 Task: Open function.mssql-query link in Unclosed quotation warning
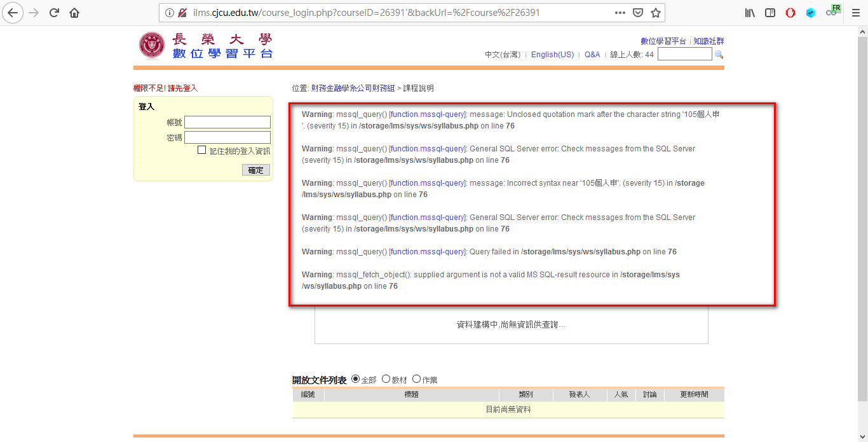[428, 114]
